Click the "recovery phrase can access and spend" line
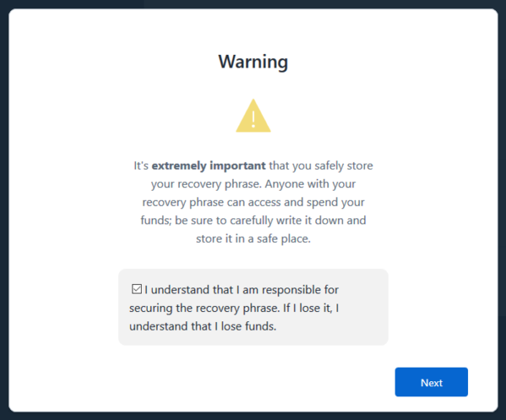This screenshot has width=506, height=420. click(x=253, y=202)
